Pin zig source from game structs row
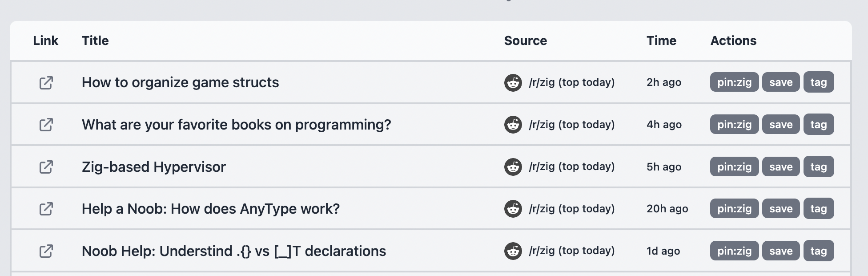 [734, 82]
